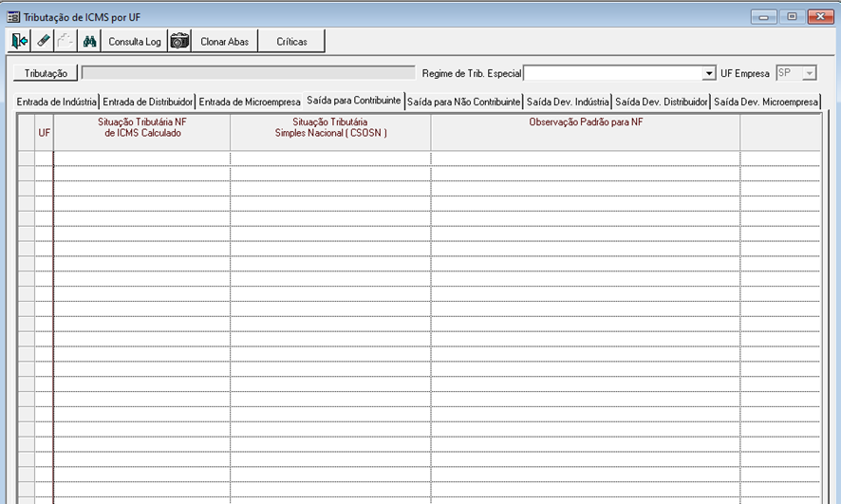The width and height of the screenshot is (841, 504).
Task: Click the Tributação description field
Action: pos(249,73)
